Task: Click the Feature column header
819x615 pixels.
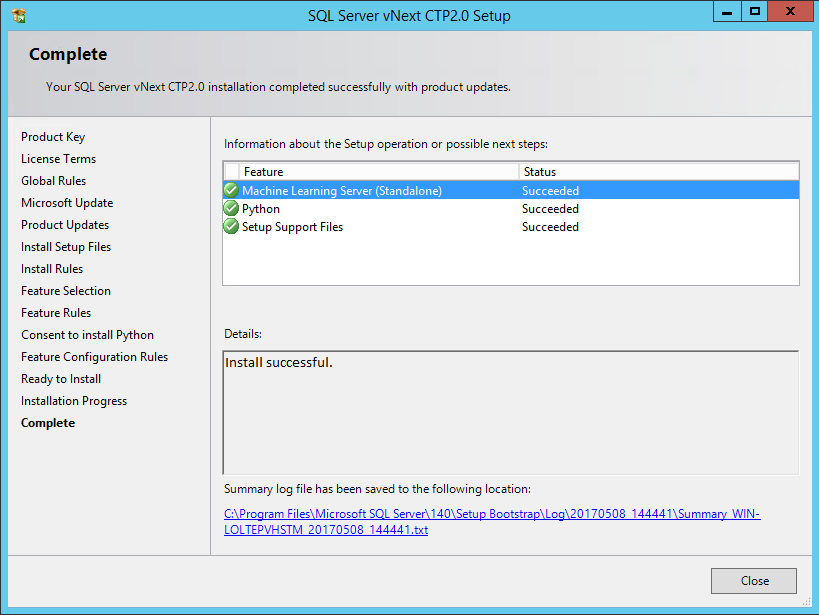Action: 379,171
